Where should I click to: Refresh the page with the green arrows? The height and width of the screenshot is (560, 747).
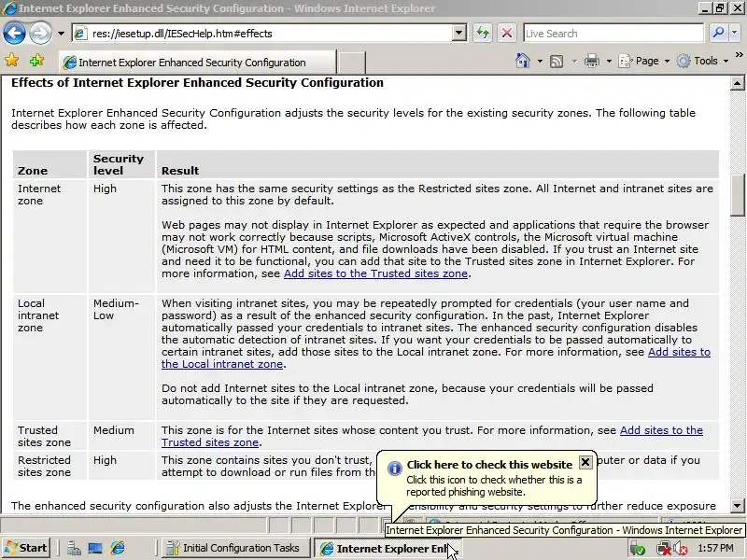tap(483, 34)
